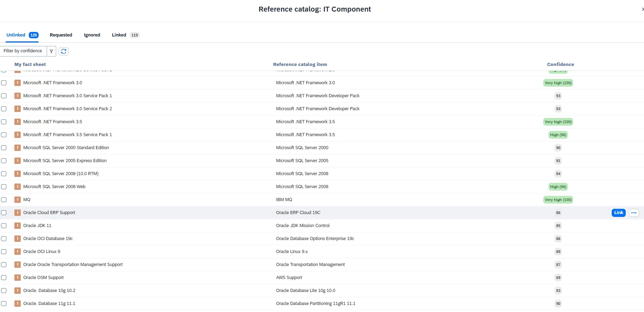Screen dimensions: 644x312
Task: Click the icon beside Microsoft .NET Framework 3.5
Action: point(18,122)
